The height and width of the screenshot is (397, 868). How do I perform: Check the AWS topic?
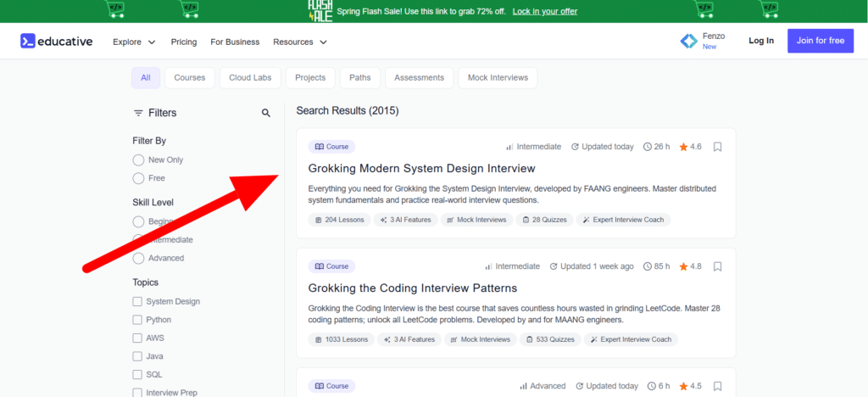137,338
